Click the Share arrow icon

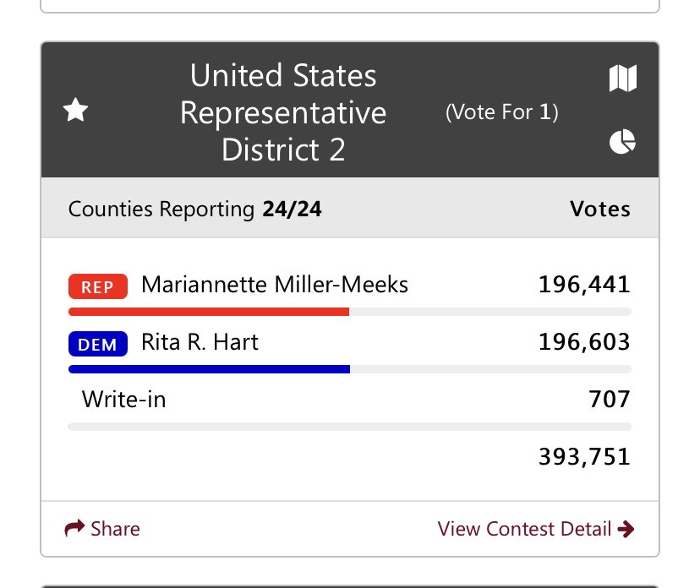(74, 529)
